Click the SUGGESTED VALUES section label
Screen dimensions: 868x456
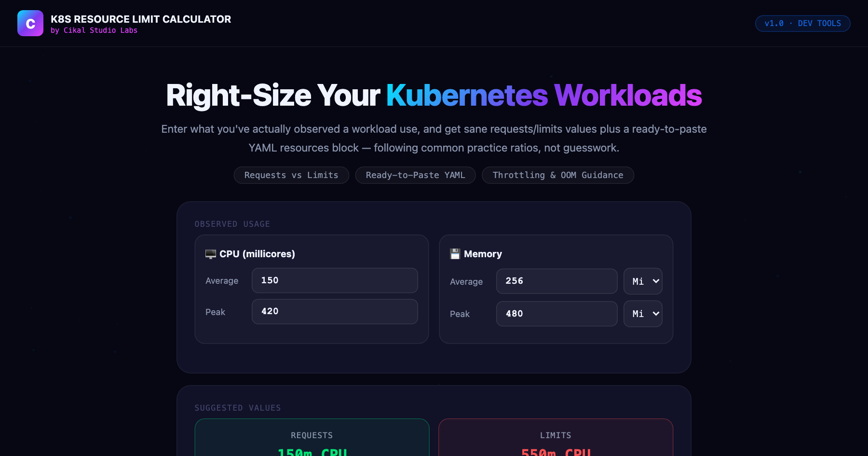click(238, 408)
